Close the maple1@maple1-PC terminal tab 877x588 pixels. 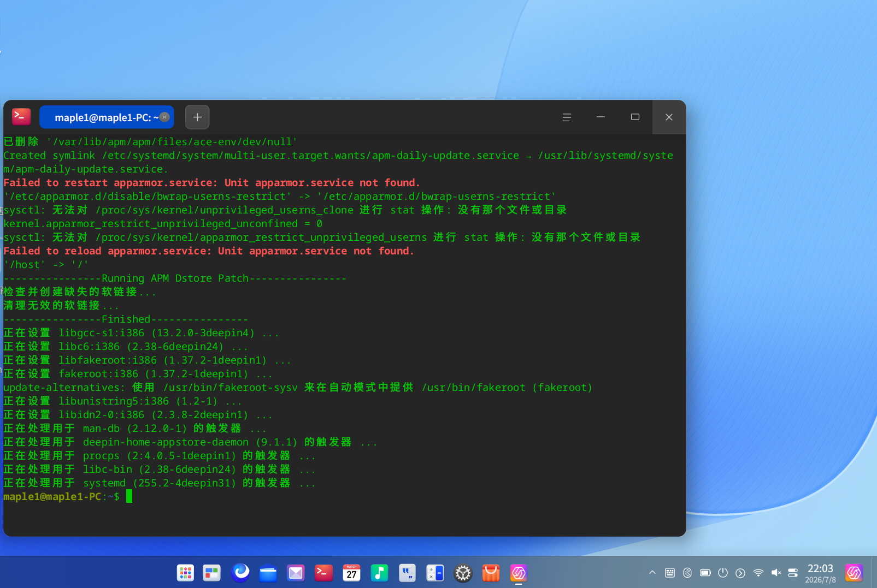164,117
